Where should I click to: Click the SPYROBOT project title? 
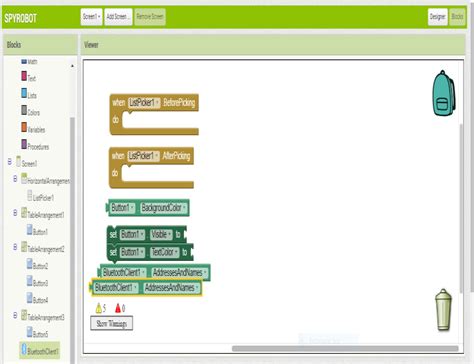pos(21,18)
